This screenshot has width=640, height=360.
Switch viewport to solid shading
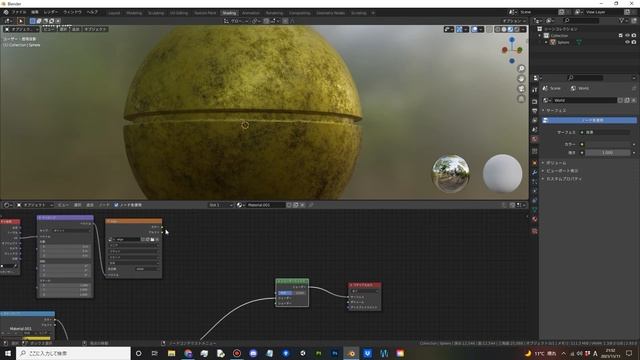504,29
